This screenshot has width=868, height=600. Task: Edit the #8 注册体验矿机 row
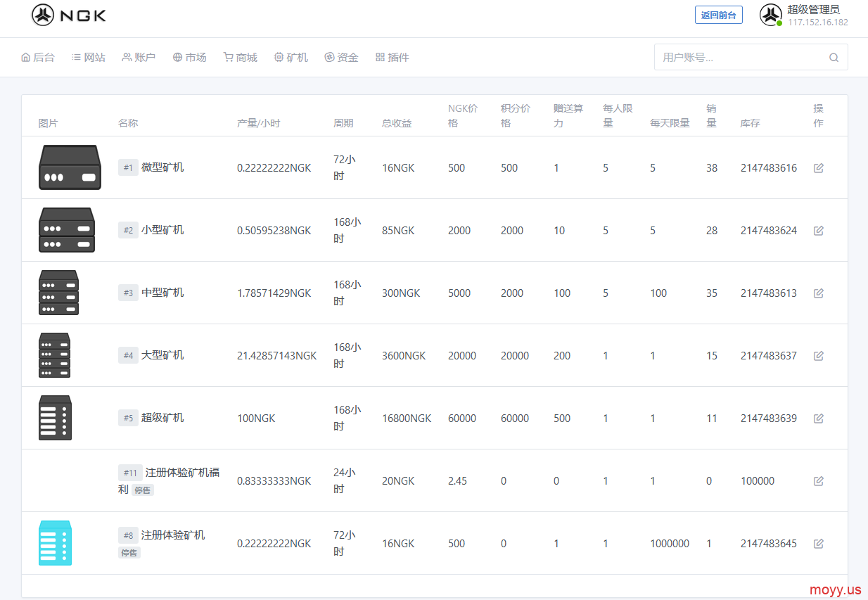coord(819,544)
